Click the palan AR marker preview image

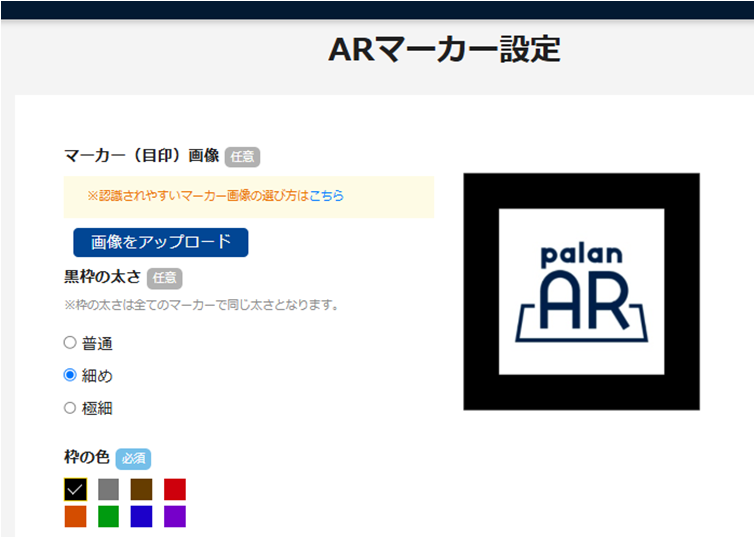point(582,292)
